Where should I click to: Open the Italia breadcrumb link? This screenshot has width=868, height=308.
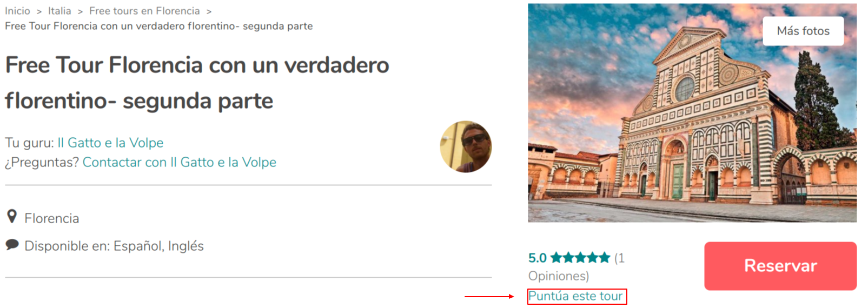coord(59,11)
